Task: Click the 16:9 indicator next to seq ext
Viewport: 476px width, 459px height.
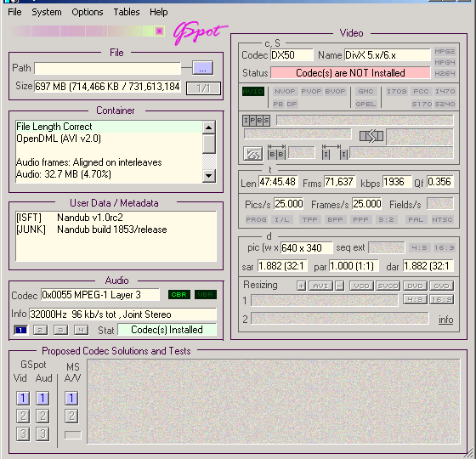Action: click(444, 247)
